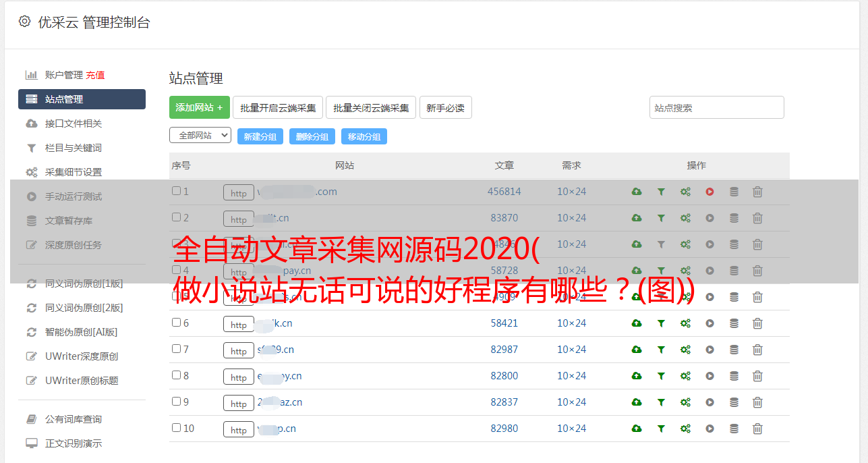Click green filter icon in row 456814
Image resolution: width=868 pixels, height=463 pixels.
click(x=661, y=192)
